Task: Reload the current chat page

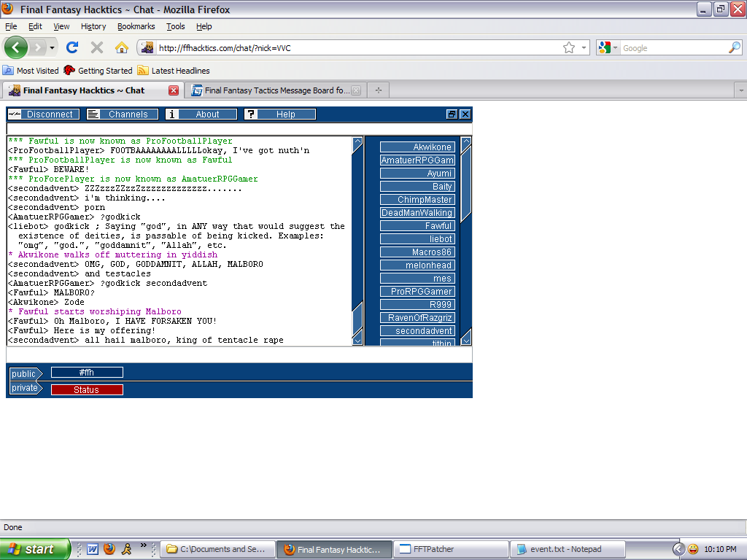Action: point(72,47)
